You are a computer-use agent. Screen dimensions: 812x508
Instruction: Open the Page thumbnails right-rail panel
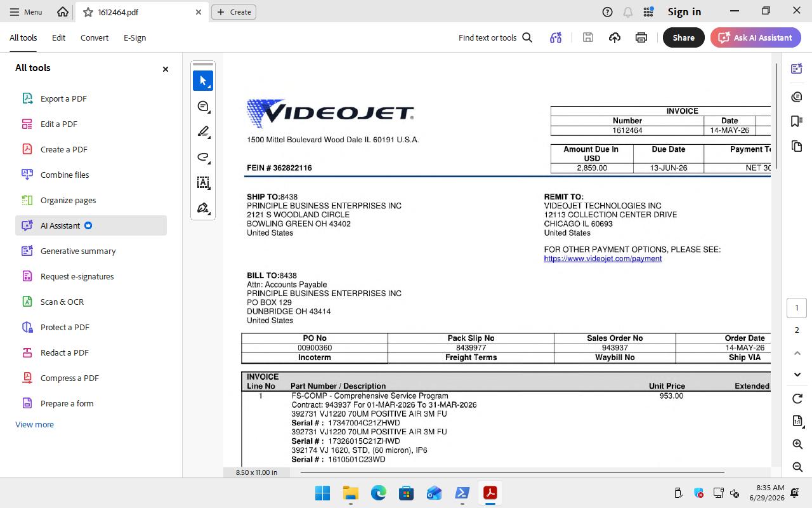797,147
